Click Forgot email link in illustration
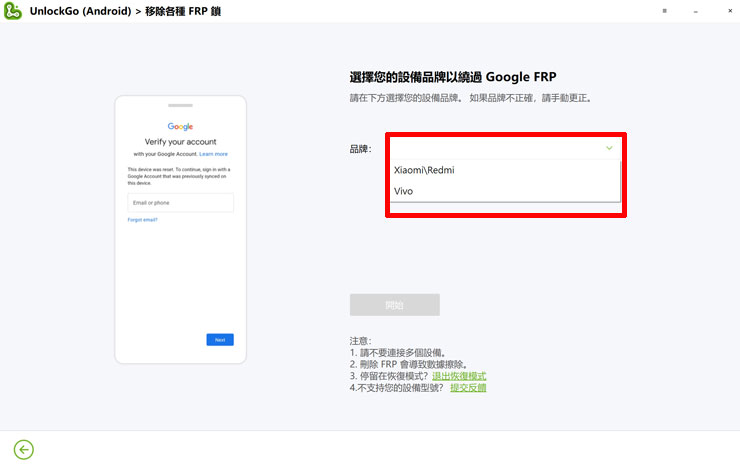The height and width of the screenshot is (464, 740). [143, 220]
